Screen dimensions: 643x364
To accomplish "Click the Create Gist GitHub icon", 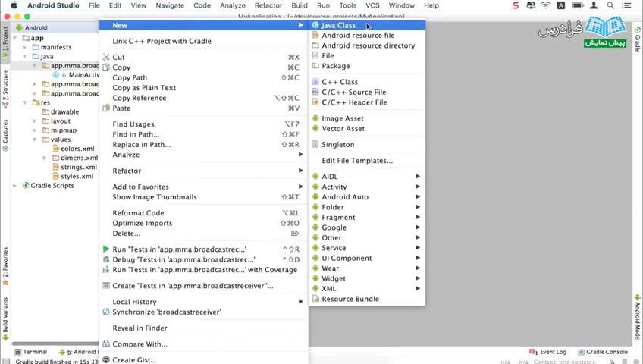I will point(106,359).
